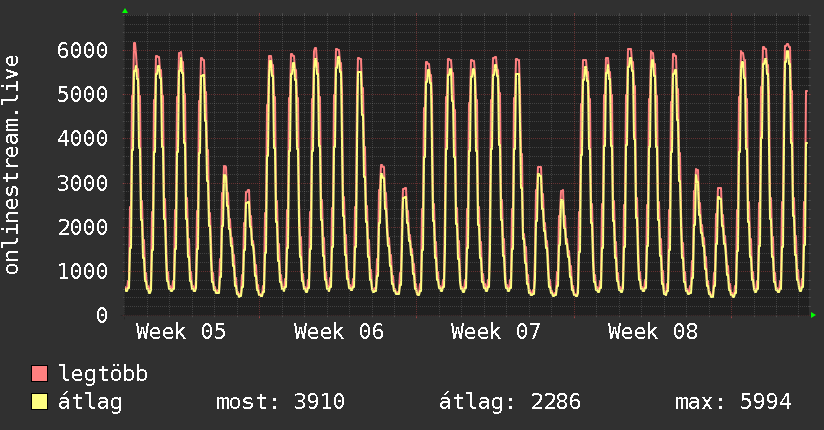Select the legtöbb legend label
824x430 pixels.
tap(104, 374)
